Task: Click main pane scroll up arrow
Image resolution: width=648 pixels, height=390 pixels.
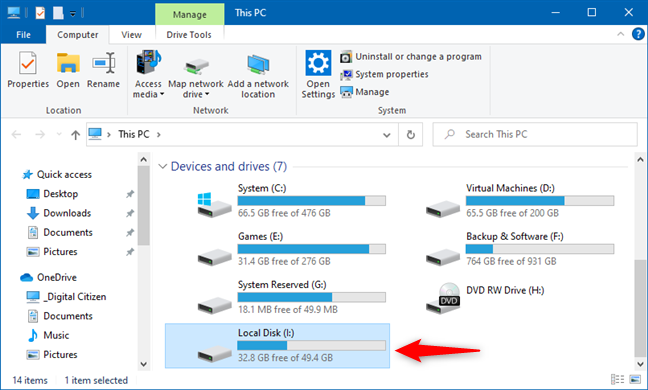Action: [640, 159]
